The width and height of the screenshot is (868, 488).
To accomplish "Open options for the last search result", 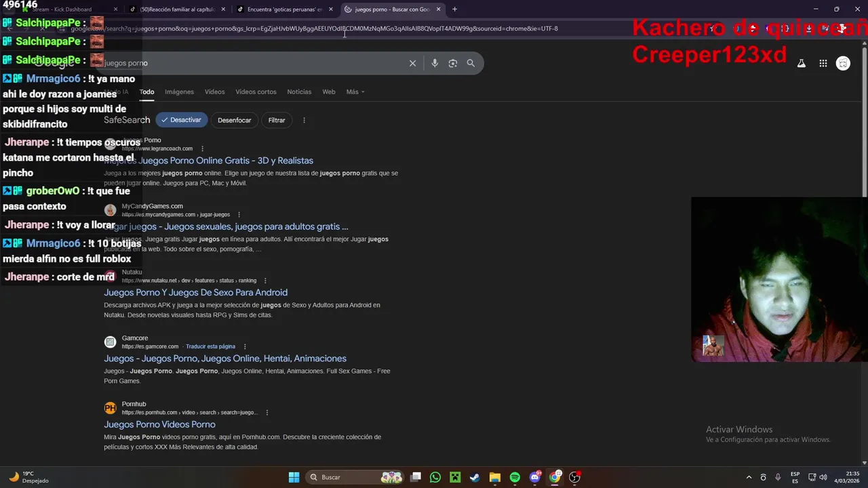I will pyautogui.click(x=267, y=412).
